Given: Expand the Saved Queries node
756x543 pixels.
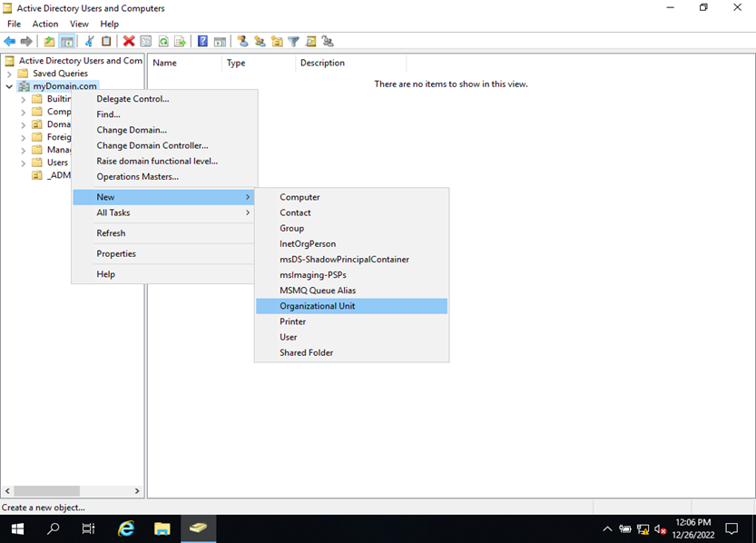Looking at the screenshot, I should [x=9, y=74].
